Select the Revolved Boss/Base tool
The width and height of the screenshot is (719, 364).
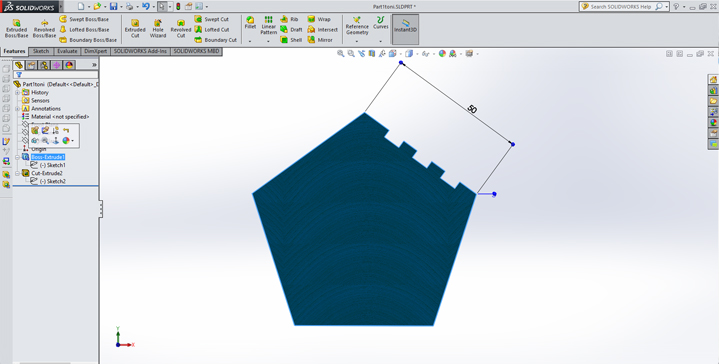tap(44, 28)
